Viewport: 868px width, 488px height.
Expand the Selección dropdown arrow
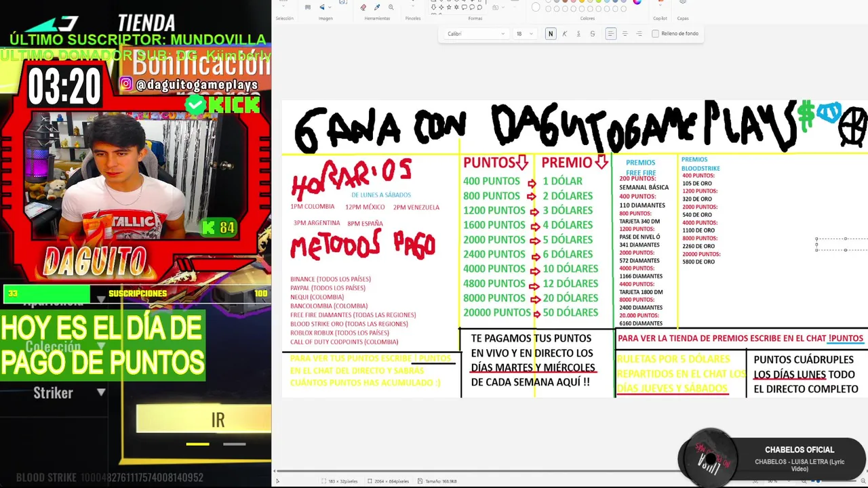pyautogui.click(x=283, y=5)
